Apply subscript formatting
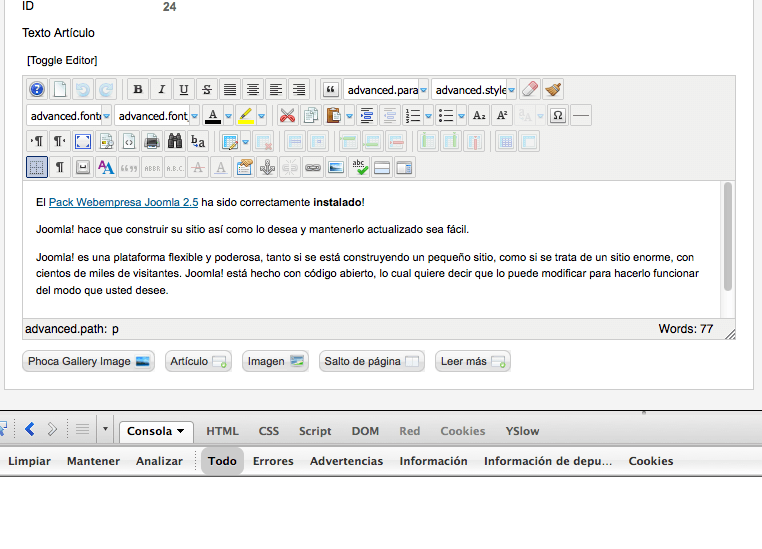Image resolution: width=762 pixels, height=549 pixels. coord(479,116)
